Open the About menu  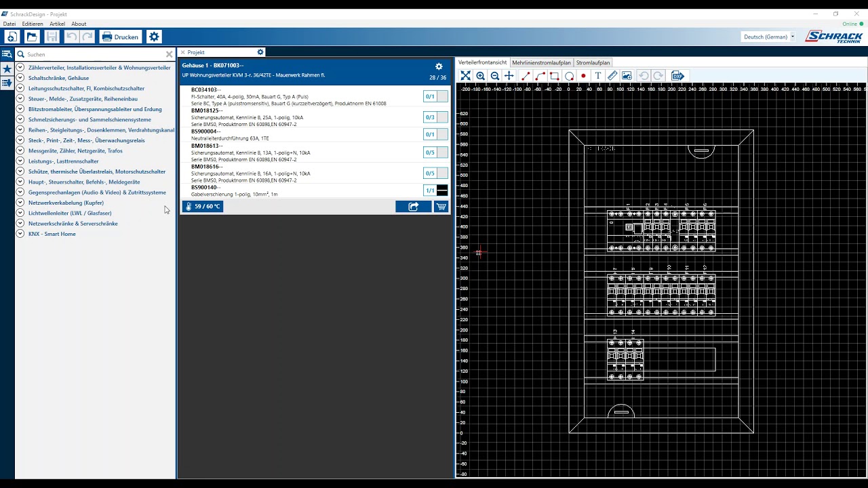click(x=79, y=24)
